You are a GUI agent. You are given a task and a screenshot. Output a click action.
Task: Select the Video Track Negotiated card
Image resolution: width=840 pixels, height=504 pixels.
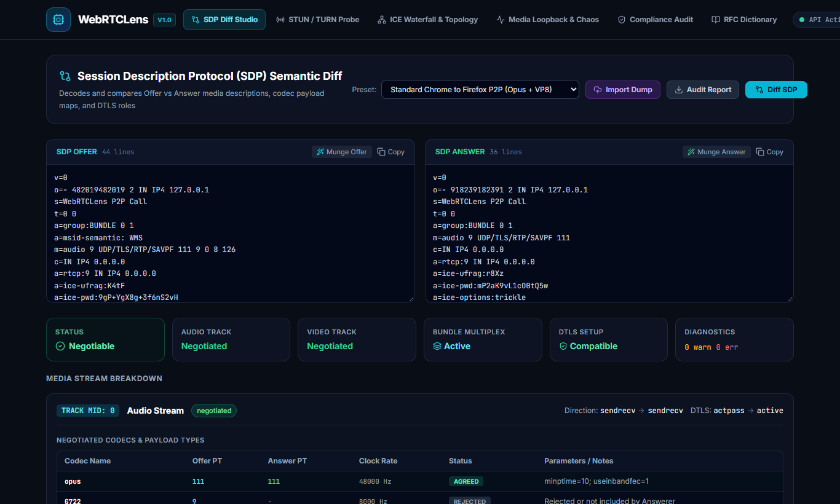click(357, 339)
